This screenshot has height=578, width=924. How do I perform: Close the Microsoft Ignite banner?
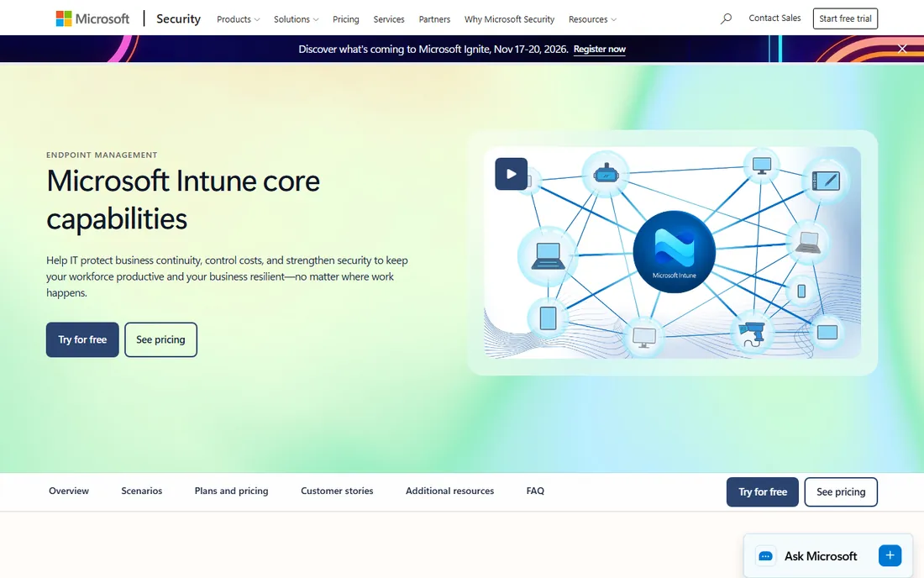point(902,49)
